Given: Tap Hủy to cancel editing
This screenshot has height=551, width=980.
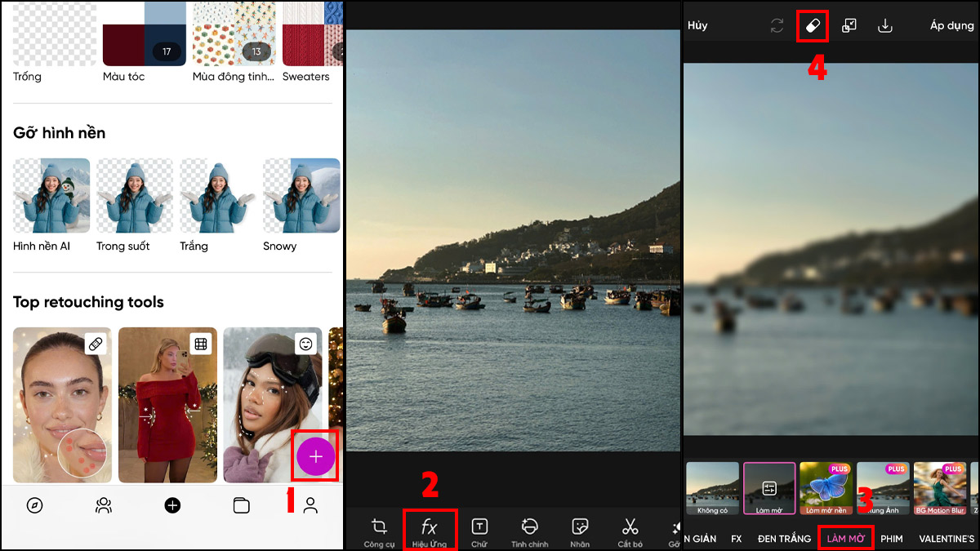Looking at the screenshot, I should pyautogui.click(x=697, y=25).
